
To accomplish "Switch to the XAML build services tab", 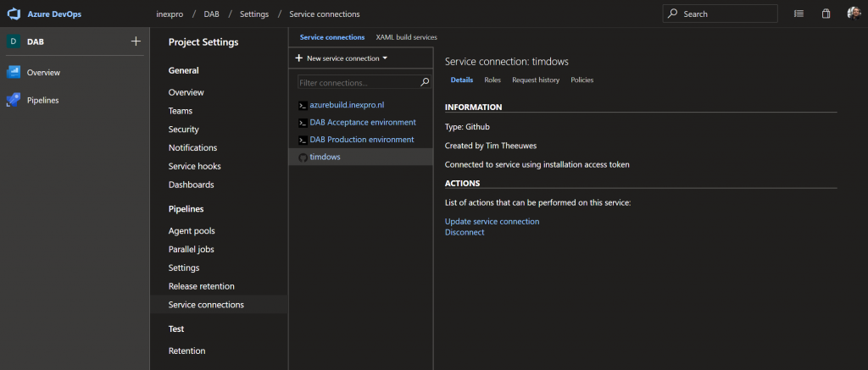I will tap(406, 37).
